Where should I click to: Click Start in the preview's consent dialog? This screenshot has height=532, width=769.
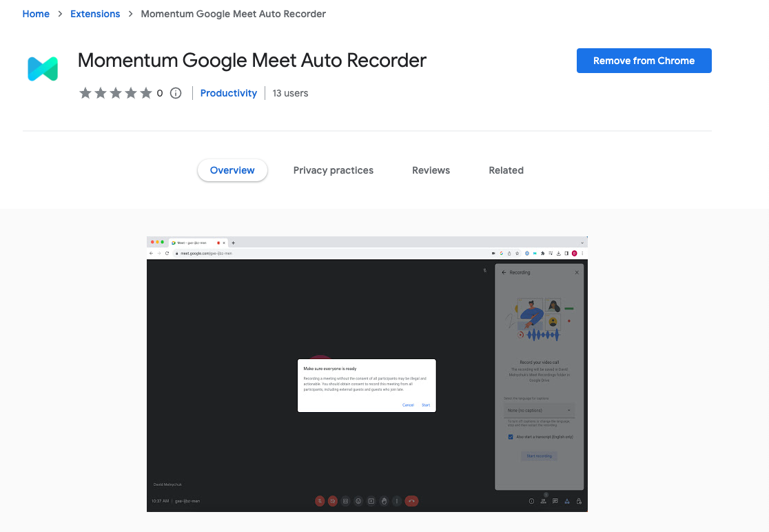click(426, 405)
